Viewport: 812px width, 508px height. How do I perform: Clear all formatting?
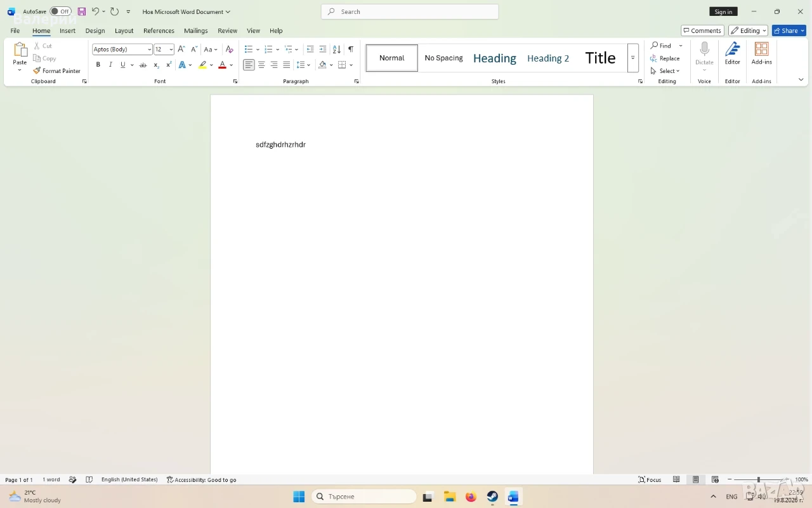tap(230, 50)
